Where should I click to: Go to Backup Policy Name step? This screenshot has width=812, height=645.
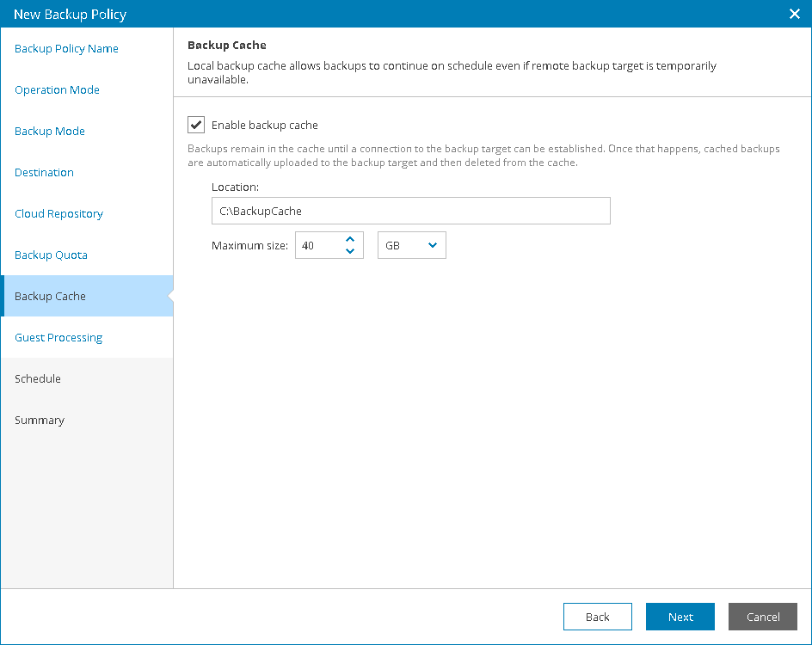(66, 49)
